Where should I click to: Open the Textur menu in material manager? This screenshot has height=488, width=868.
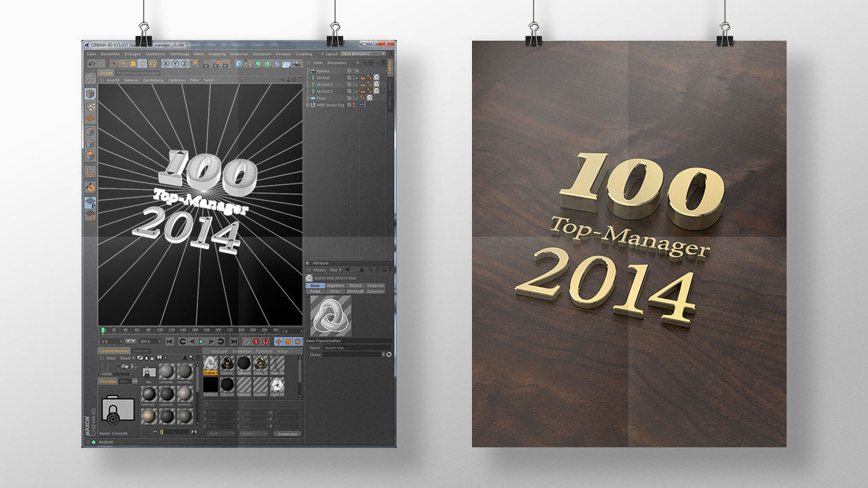click(x=281, y=351)
